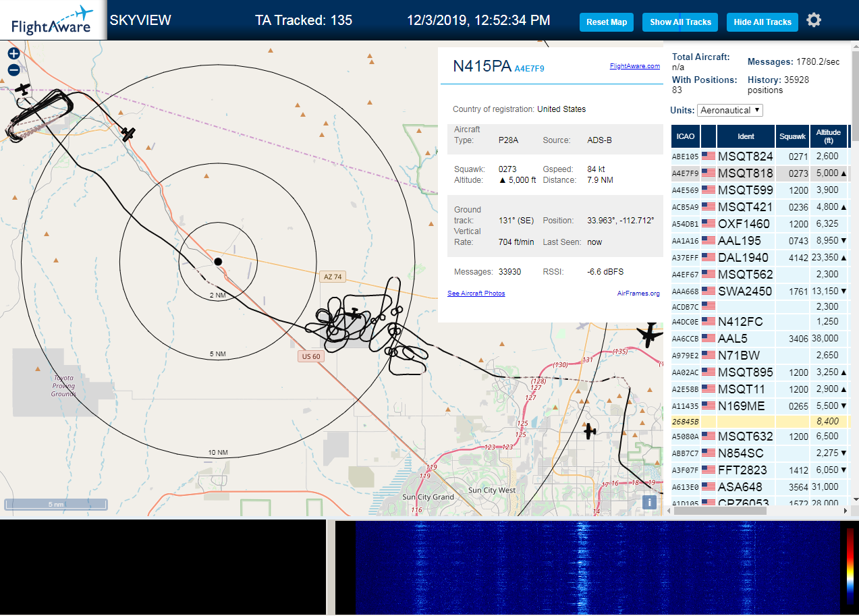Click the TA Tracked: 135 counter
The height and width of the screenshot is (616, 859).
304,20
